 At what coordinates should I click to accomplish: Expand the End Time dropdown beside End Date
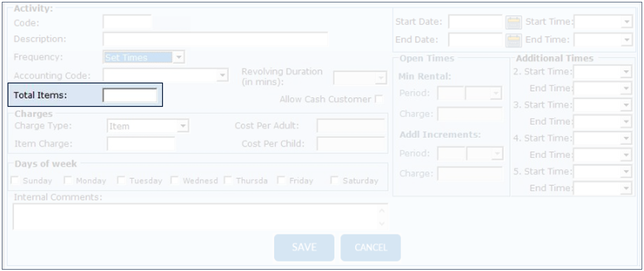click(627, 40)
